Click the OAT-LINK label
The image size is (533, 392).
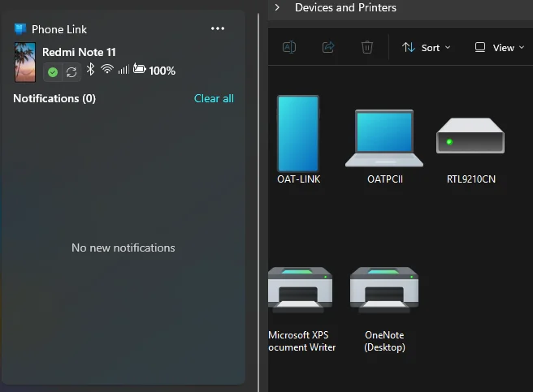coord(299,179)
